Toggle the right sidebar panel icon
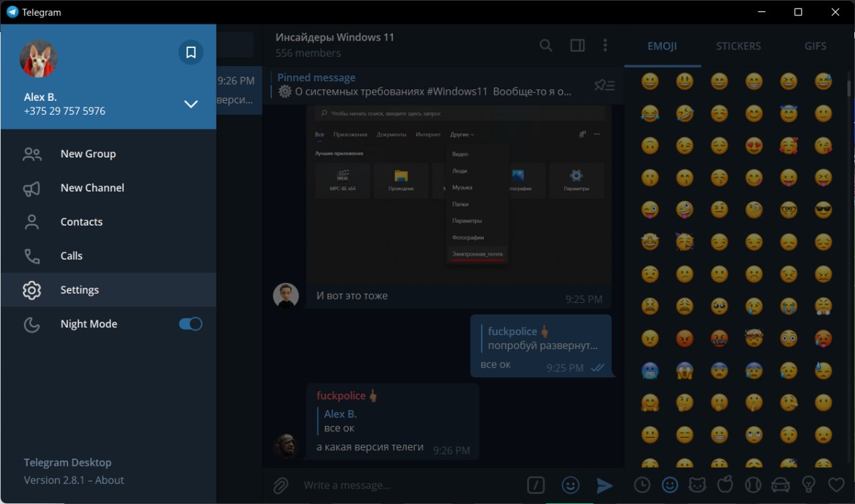This screenshot has width=855, height=504. (x=577, y=45)
